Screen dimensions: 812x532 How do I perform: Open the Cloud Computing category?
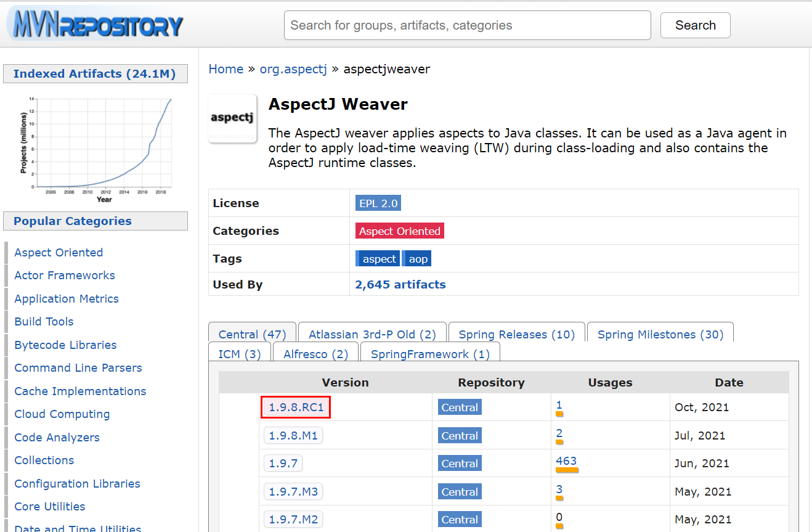pyautogui.click(x=62, y=414)
